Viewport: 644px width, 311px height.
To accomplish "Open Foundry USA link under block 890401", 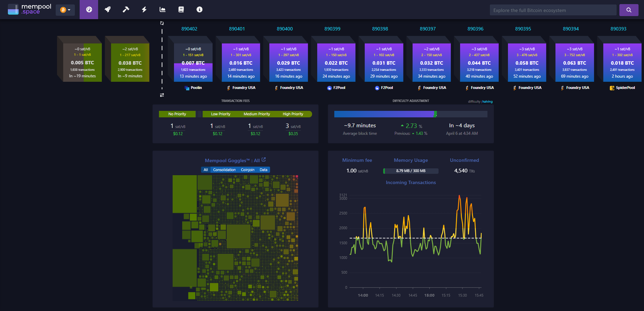I will coord(241,88).
